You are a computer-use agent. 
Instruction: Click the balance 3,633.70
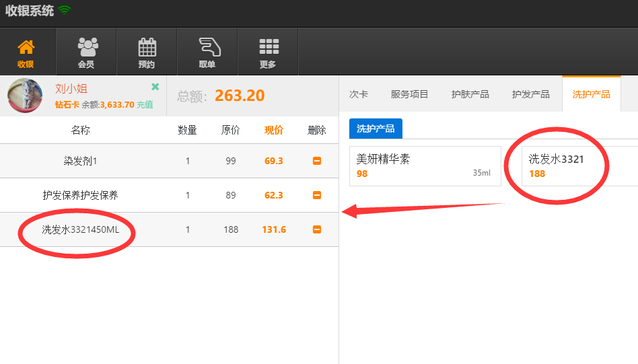click(x=117, y=104)
